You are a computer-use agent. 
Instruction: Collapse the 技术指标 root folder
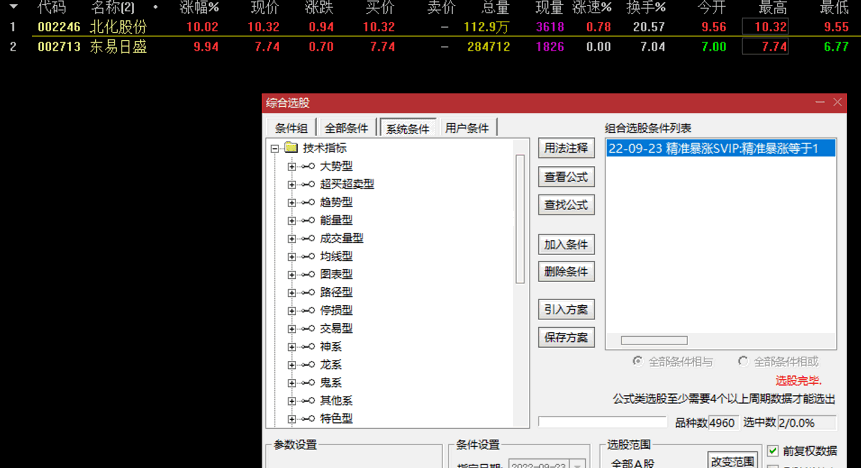click(x=275, y=148)
